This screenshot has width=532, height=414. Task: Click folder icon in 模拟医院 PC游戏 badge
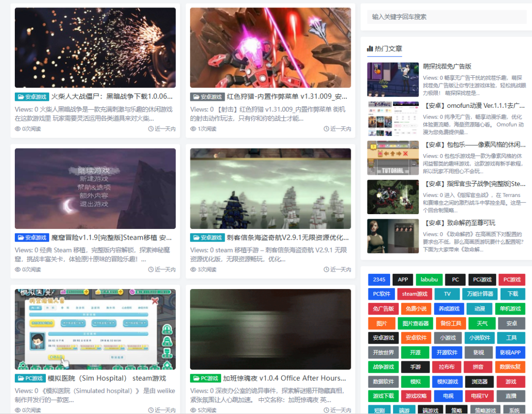[x=21, y=379]
